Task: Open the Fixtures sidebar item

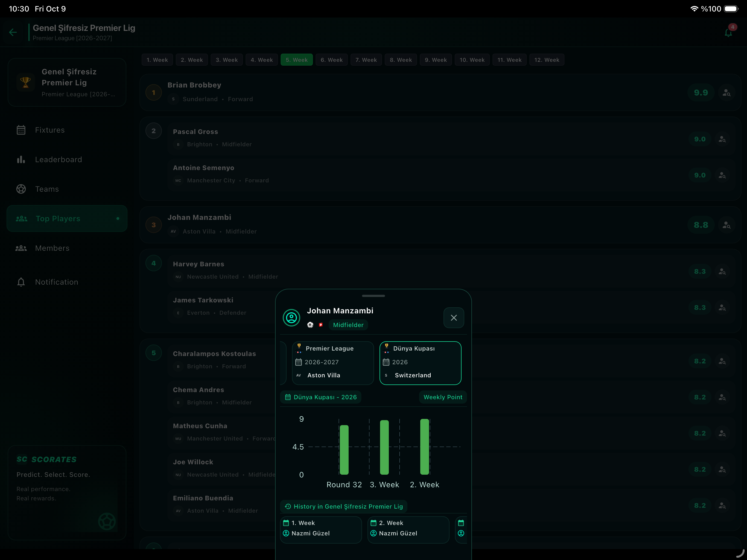Action: click(67, 130)
